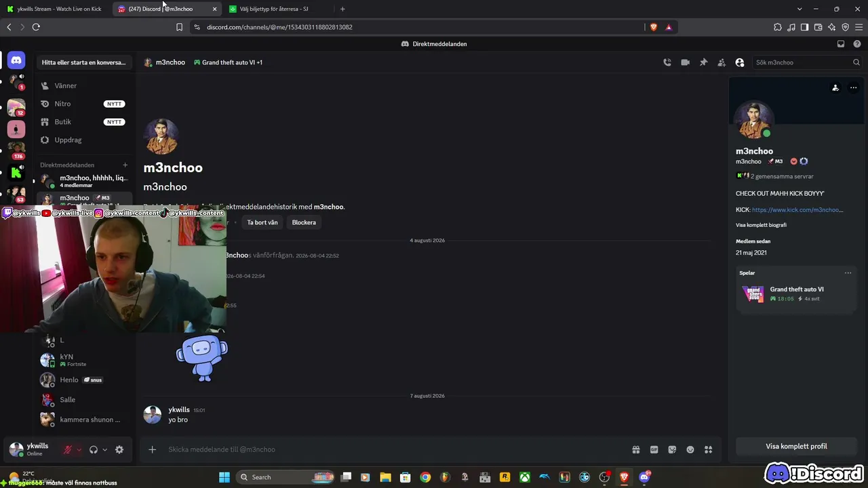Click the Blockera button
This screenshot has height=488, width=868.
(x=304, y=222)
